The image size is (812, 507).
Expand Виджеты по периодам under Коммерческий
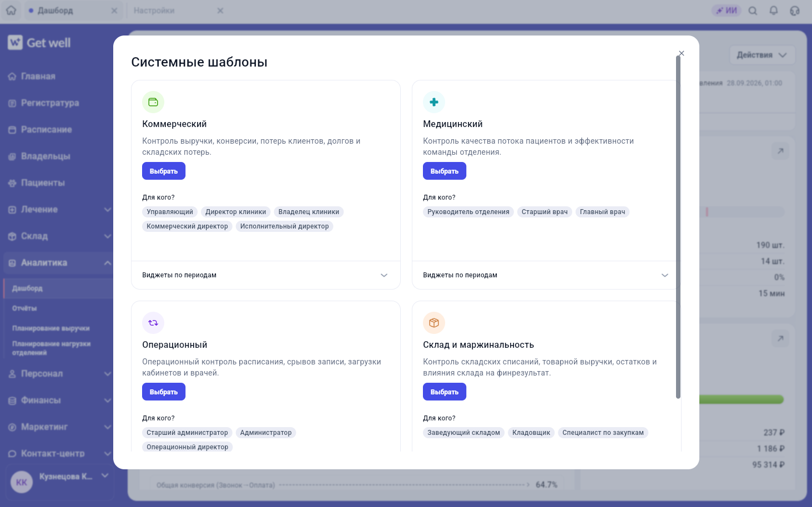click(x=266, y=275)
